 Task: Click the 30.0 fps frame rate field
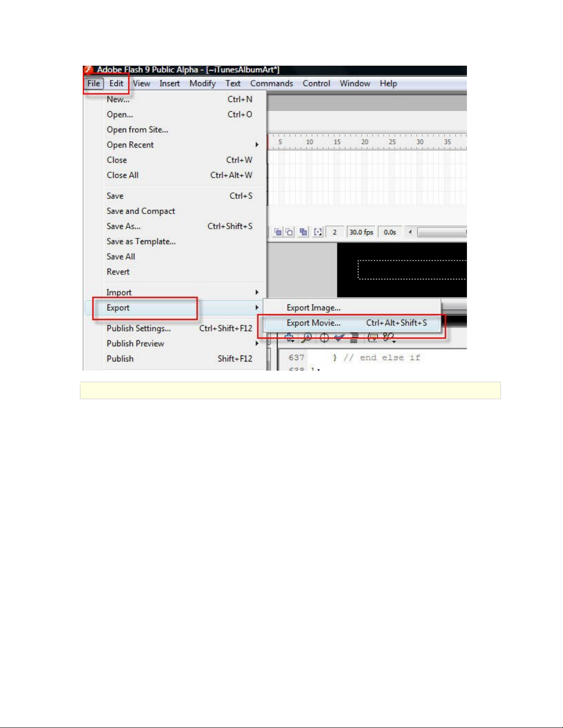point(361,232)
